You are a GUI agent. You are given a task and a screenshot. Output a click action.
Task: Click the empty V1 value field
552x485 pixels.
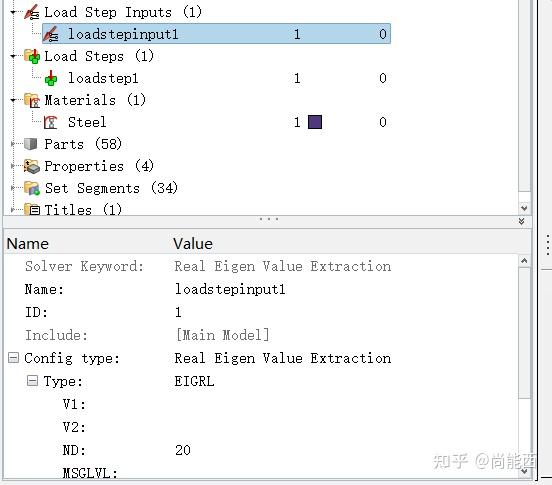345,404
